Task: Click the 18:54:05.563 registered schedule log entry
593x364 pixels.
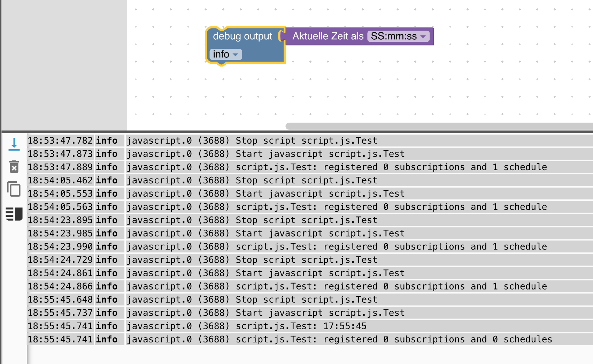Action: pos(310,207)
